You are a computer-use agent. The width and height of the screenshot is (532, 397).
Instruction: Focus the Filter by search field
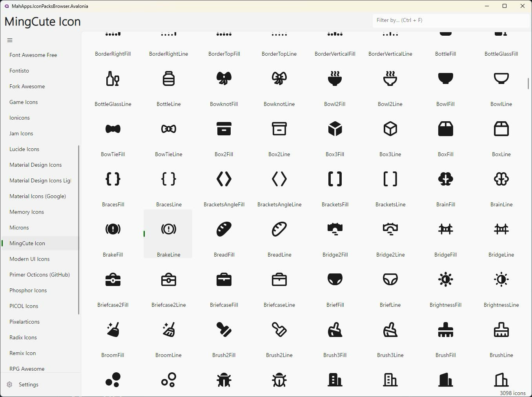pos(451,20)
